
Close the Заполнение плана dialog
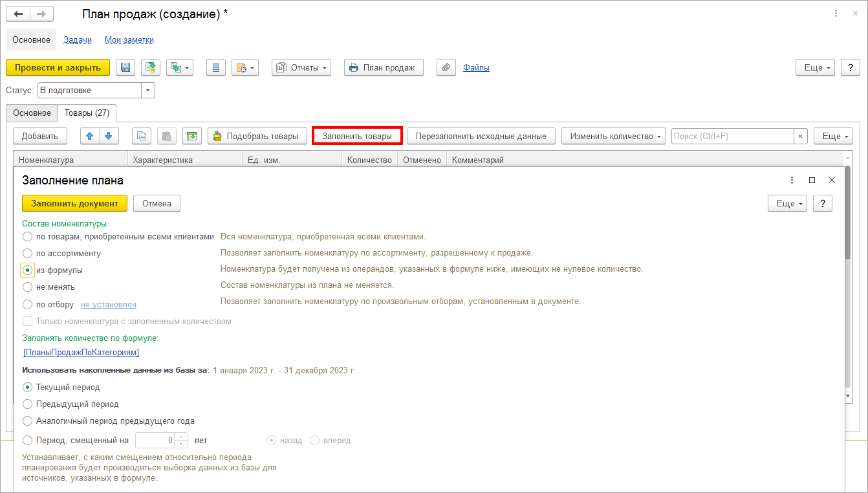[x=832, y=180]
